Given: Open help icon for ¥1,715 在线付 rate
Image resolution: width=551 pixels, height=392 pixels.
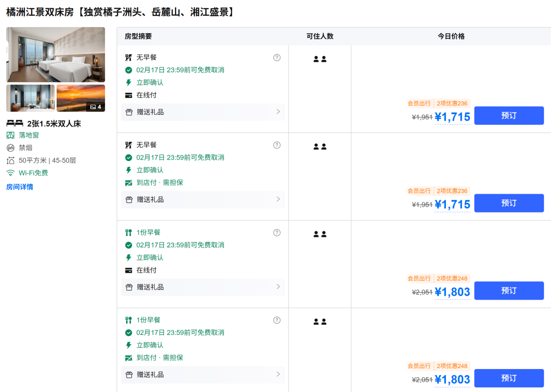Looking at the screenshot, I should coord(277,58).
